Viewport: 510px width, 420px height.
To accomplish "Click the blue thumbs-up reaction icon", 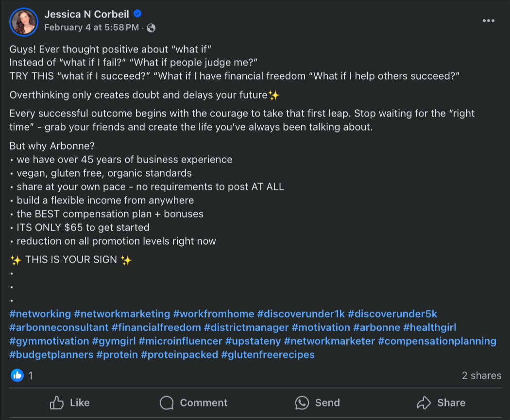I will tap(17, 375).
